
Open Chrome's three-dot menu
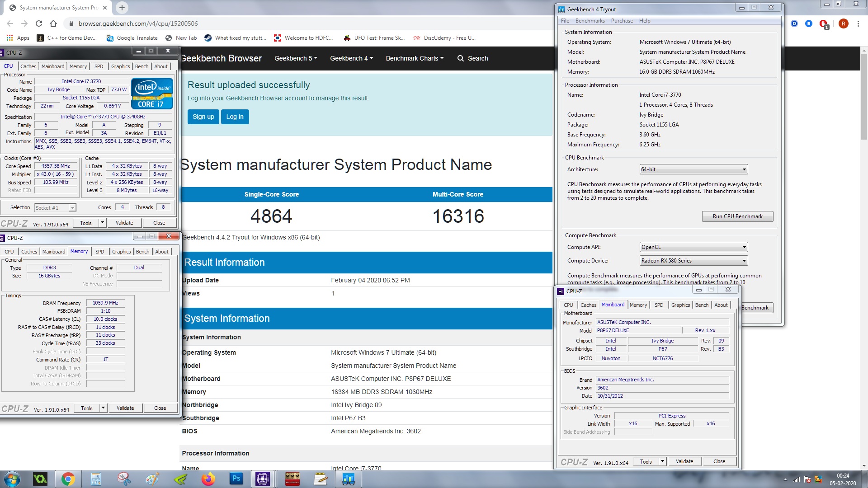[858, 23]
